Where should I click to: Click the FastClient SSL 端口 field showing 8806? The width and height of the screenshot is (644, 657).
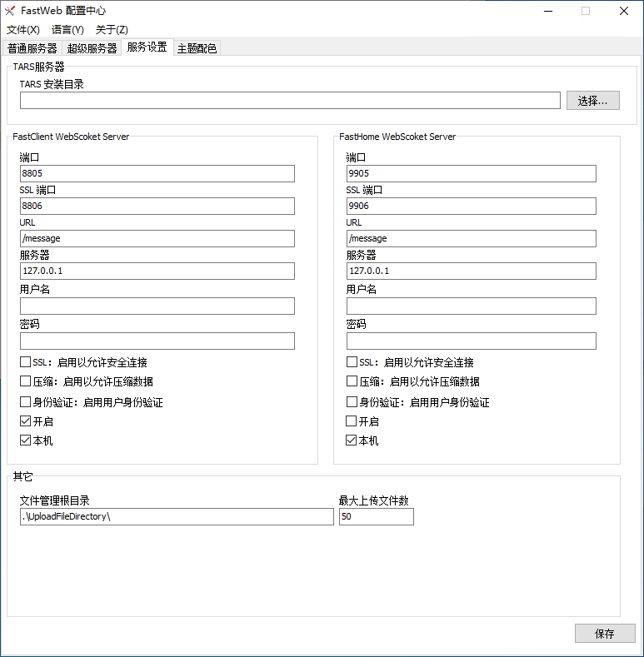(157, 207)
